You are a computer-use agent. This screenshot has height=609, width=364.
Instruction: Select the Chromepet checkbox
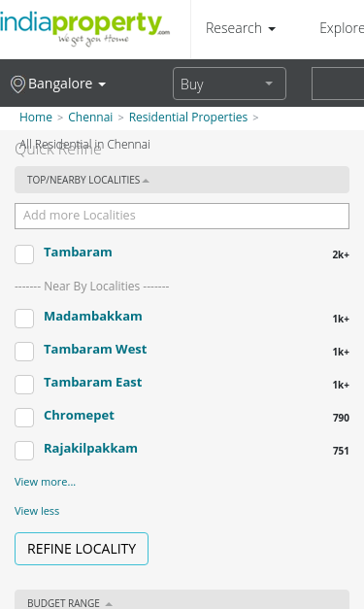click(x=24, y=418)
